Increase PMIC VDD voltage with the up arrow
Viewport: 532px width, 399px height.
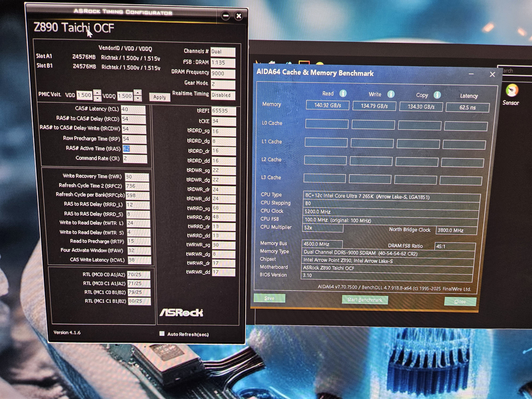(x=97, y=93)
